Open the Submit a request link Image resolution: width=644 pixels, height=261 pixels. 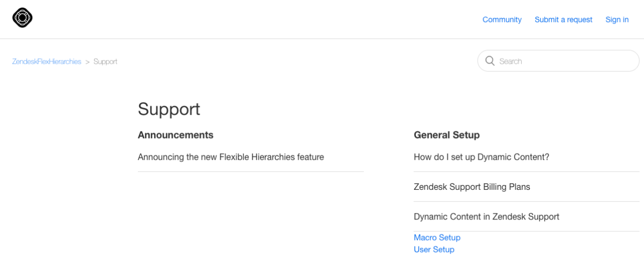coord(563,20)
